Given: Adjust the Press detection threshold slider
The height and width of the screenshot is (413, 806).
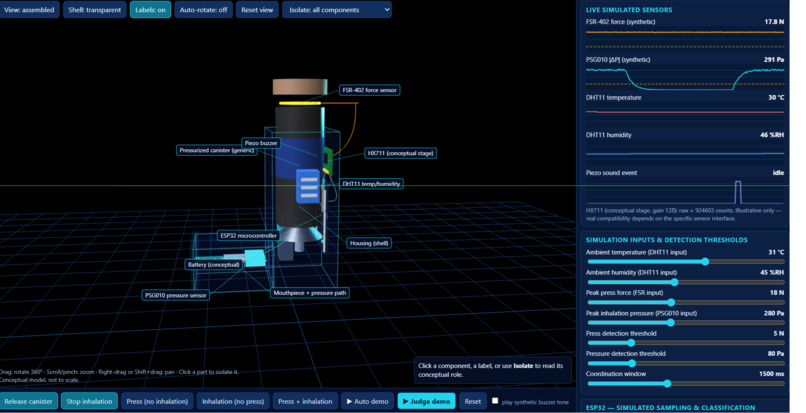Looking at the screenshot, I should (x=686, y=343).
